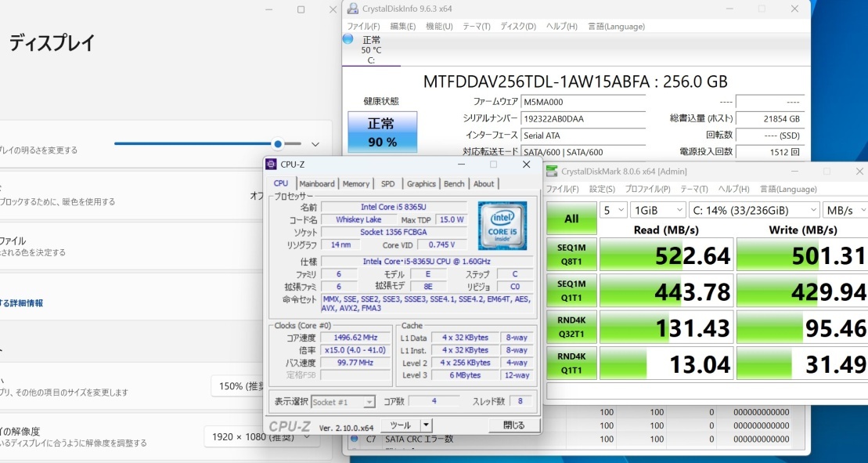The height and width of the screenshot is (463, 868).
Task: Open ディスク(D) menu in CrystalDiskInfo
Action: click(518, 27)
